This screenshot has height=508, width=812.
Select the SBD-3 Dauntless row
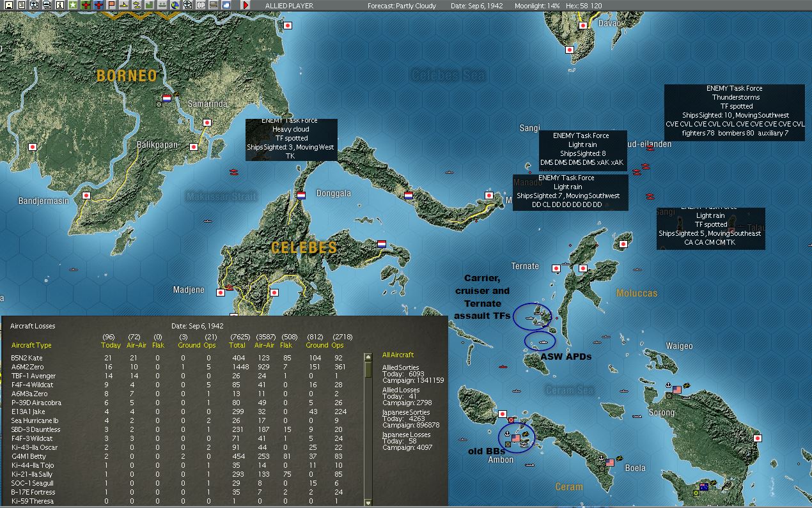click(x=185, y=429)
